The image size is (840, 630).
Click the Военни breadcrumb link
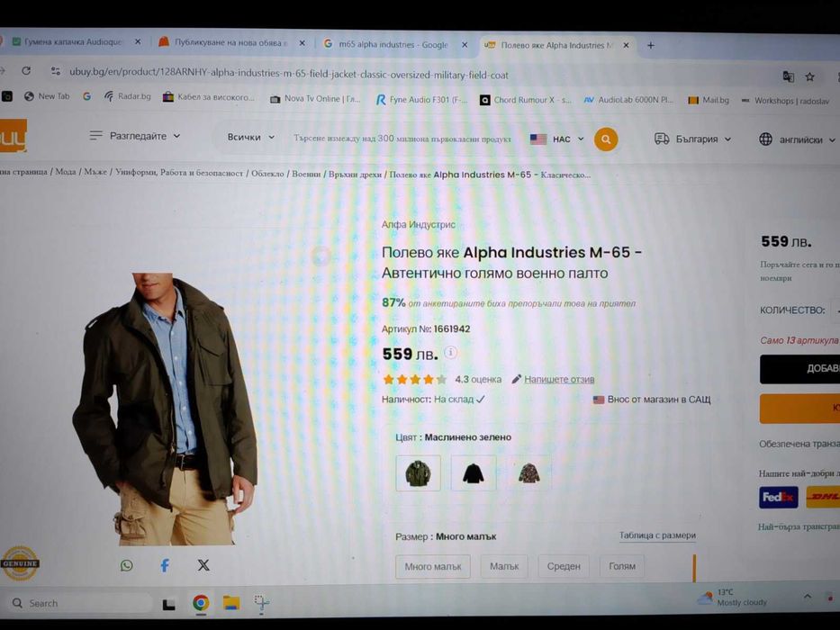click(x=306, y=174)
